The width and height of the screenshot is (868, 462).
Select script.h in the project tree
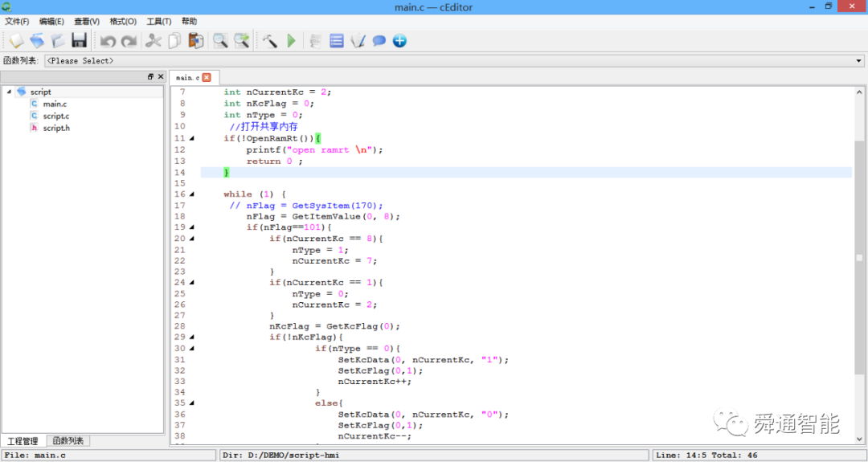tap(56, 128)
